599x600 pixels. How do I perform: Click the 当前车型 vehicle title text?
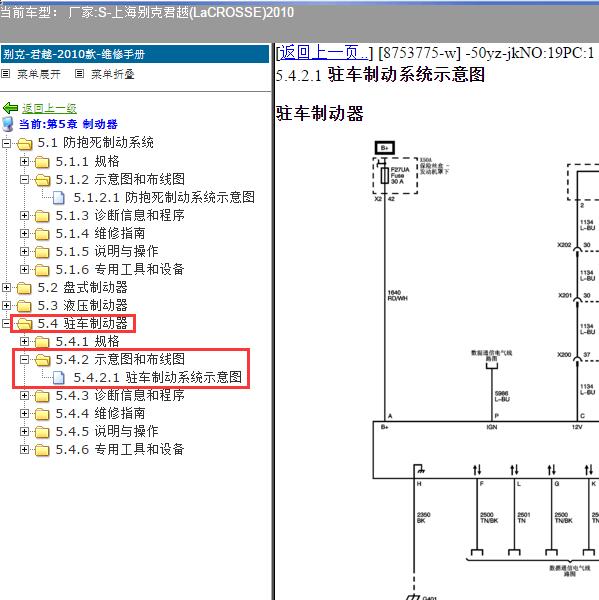(147, 12)
